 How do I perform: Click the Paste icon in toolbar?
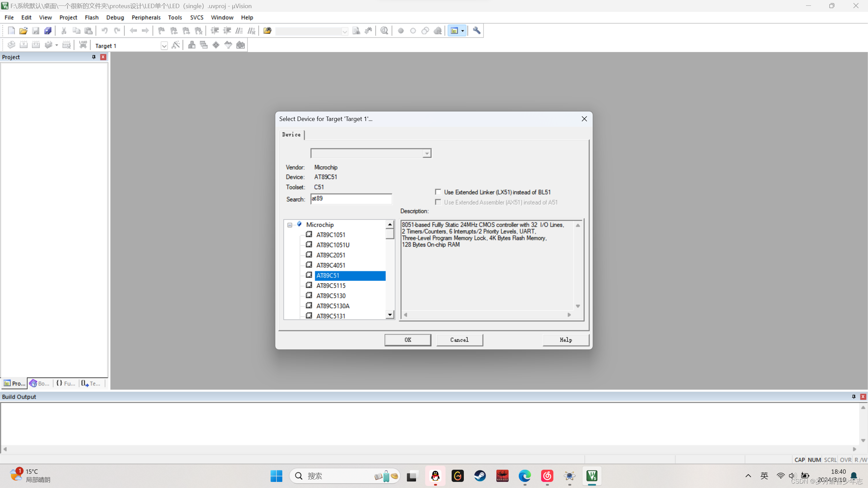(88, 31)
